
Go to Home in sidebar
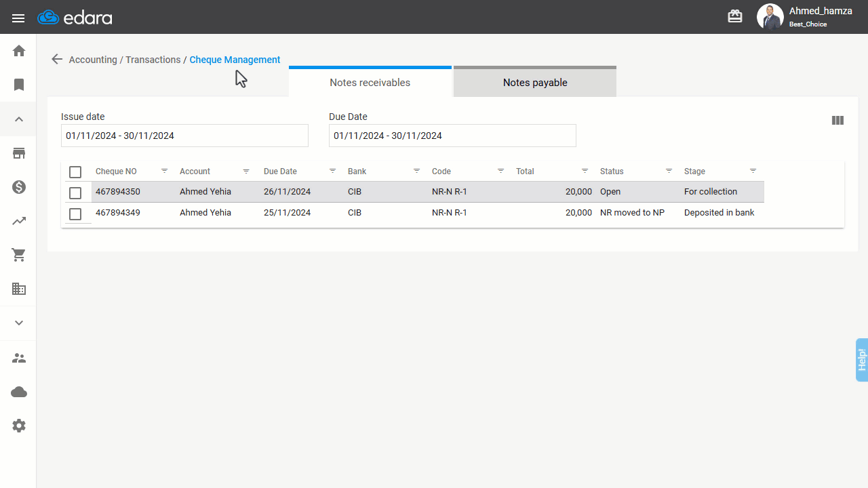coord(19,51)
